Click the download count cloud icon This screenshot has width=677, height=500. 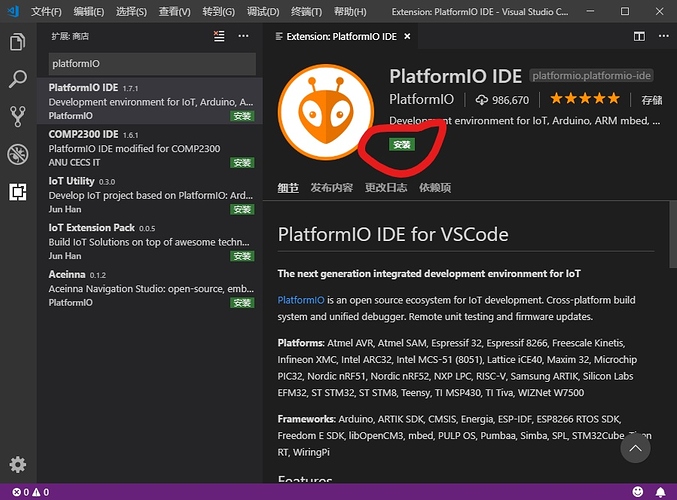(x=482, y=100)
